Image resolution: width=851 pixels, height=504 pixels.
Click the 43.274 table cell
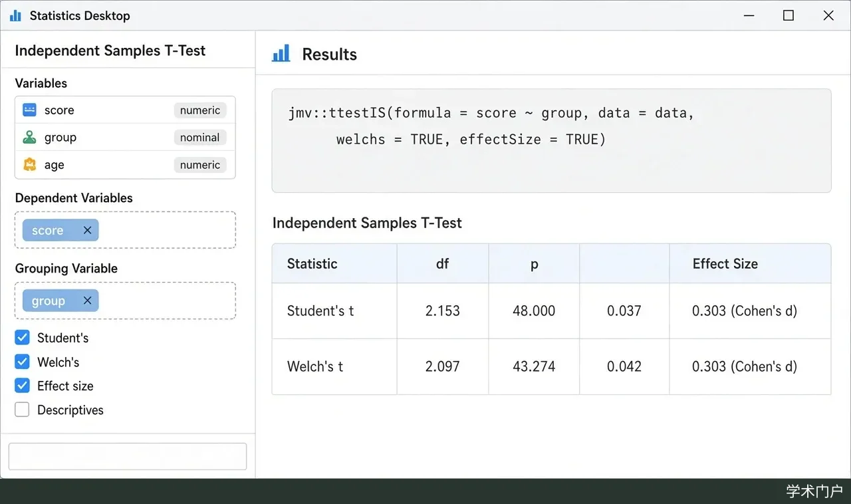pyautogui.click(x=534, y=366)
